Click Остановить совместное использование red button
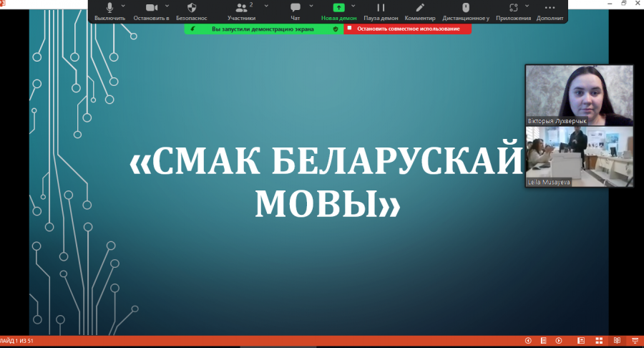 [407, 29]
